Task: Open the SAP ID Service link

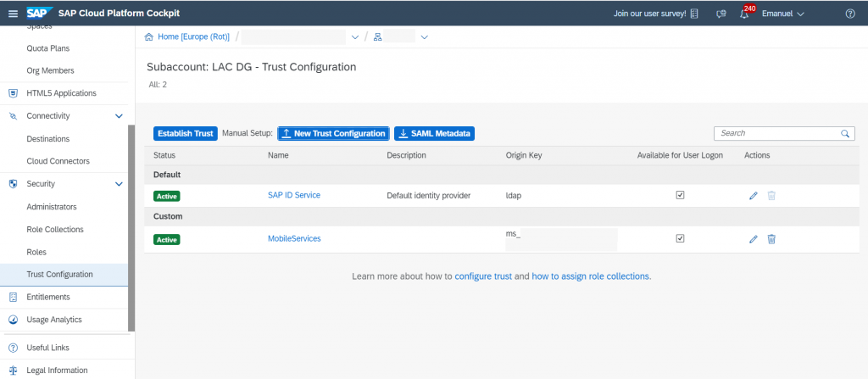Action: coord(294,195)
